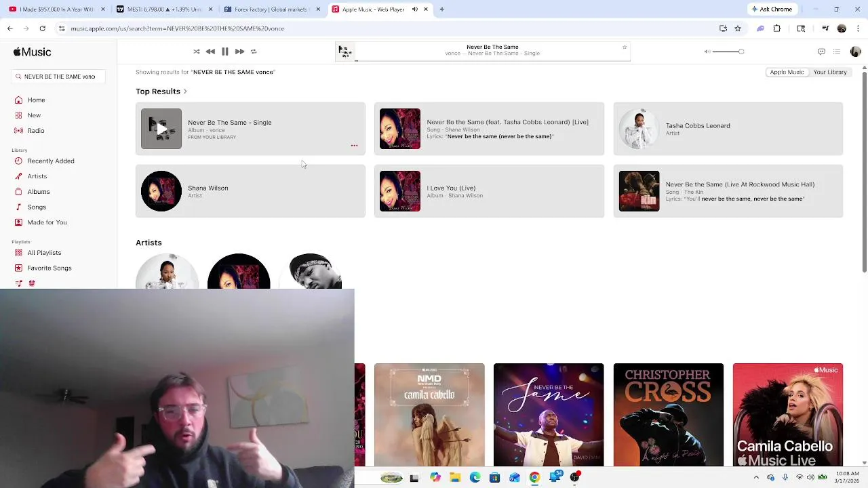Open the Apple Music account avatar
This screenshot has height=488, width=868.
pos(855,52)
